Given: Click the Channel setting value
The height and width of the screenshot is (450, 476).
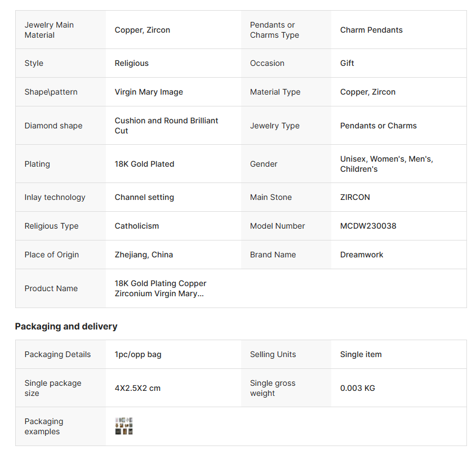Looking at the screenshot, I should coord(144,197).
